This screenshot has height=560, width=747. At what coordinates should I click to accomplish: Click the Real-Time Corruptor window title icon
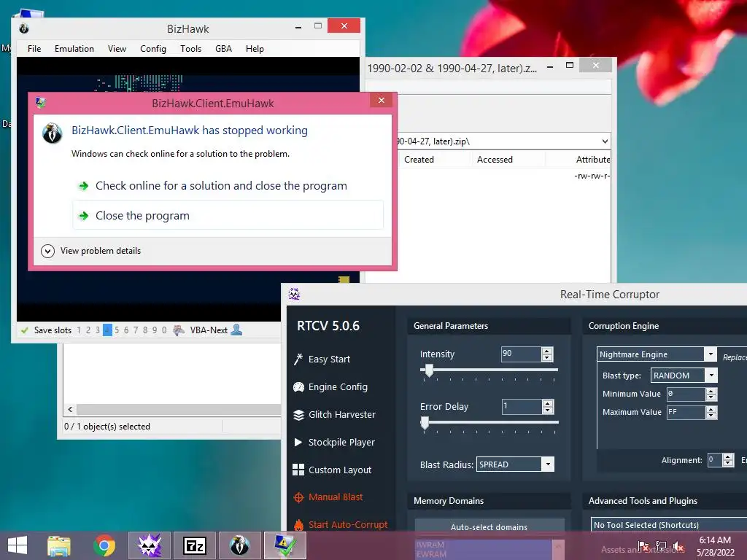tap(294, 295)
